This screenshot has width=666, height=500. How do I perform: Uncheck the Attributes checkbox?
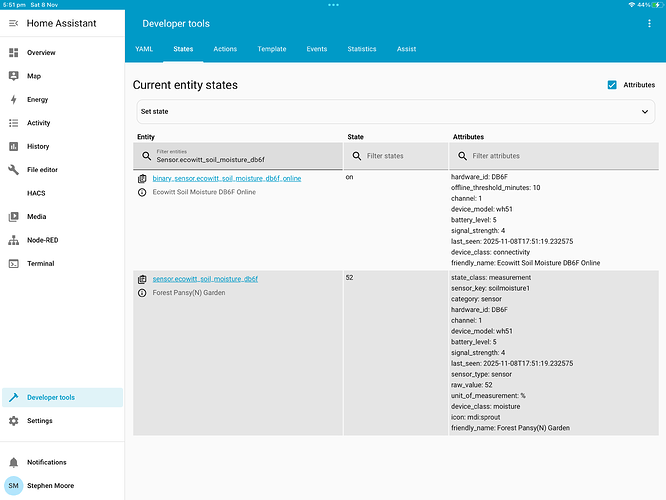[612, 85]
